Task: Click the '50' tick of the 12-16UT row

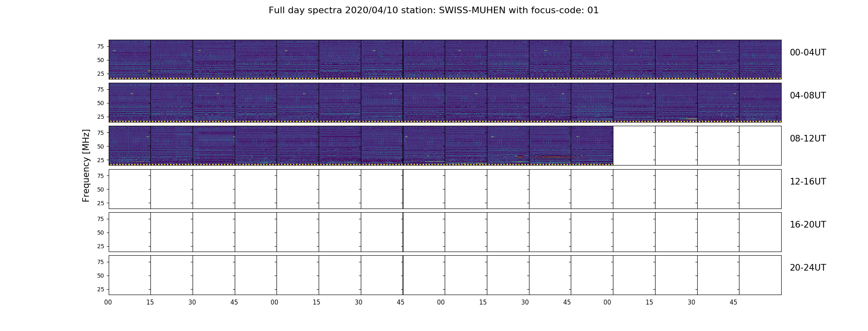Action: [100, 189]
